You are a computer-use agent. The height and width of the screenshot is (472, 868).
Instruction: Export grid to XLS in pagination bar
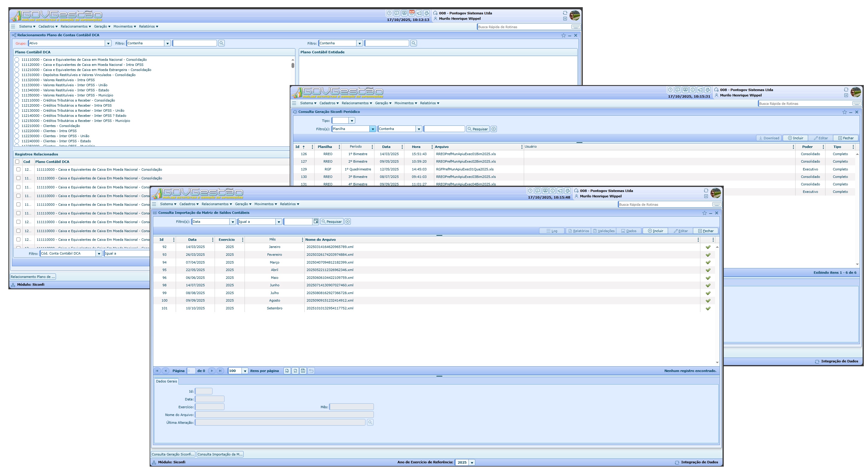[295, 371]
